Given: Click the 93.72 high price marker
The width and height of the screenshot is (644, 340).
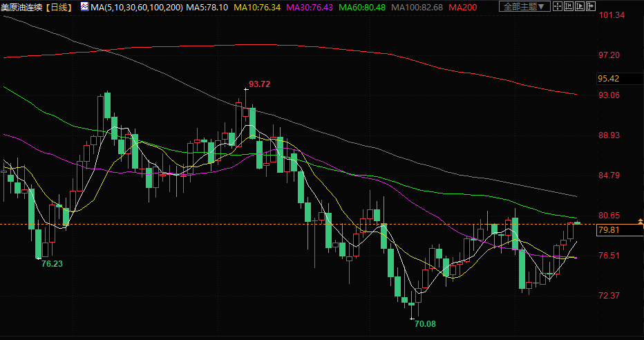Looking at the screenshot, I should 259,84.
